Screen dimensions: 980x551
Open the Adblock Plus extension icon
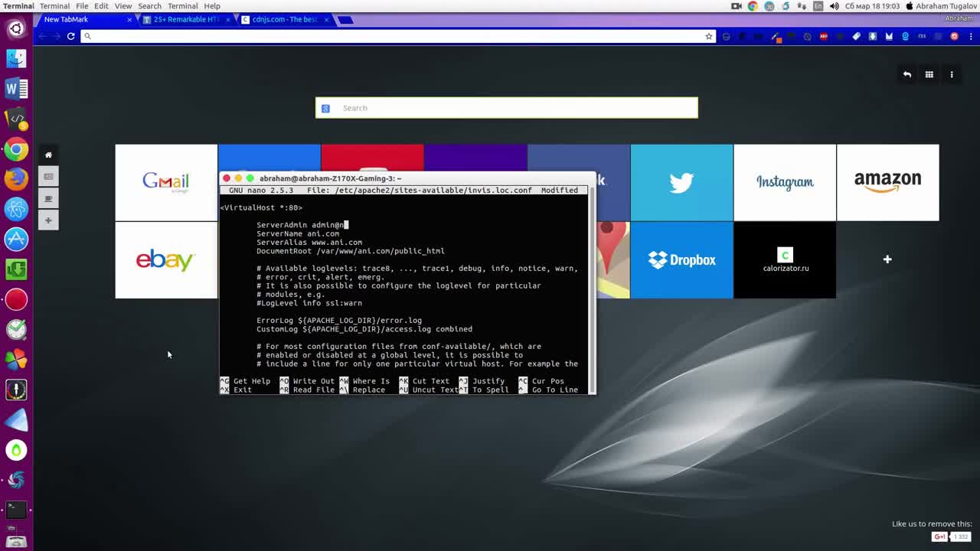(x=824, y=36)
